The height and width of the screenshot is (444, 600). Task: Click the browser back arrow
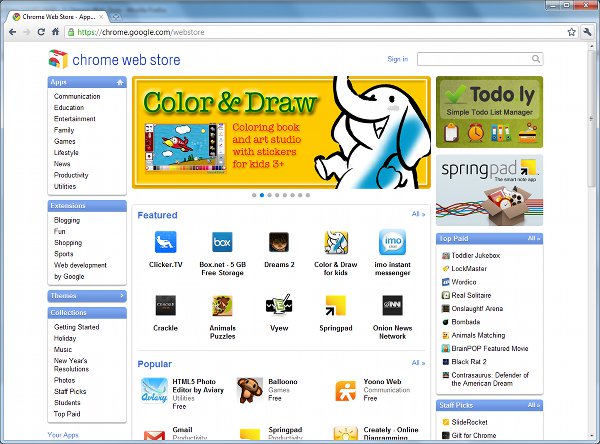click(13, 32)
